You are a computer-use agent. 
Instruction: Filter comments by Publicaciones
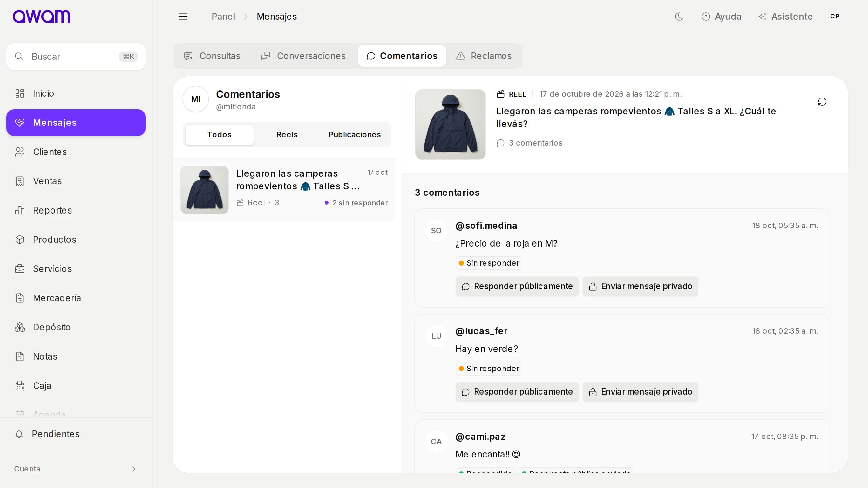click(x=355, y=135)
